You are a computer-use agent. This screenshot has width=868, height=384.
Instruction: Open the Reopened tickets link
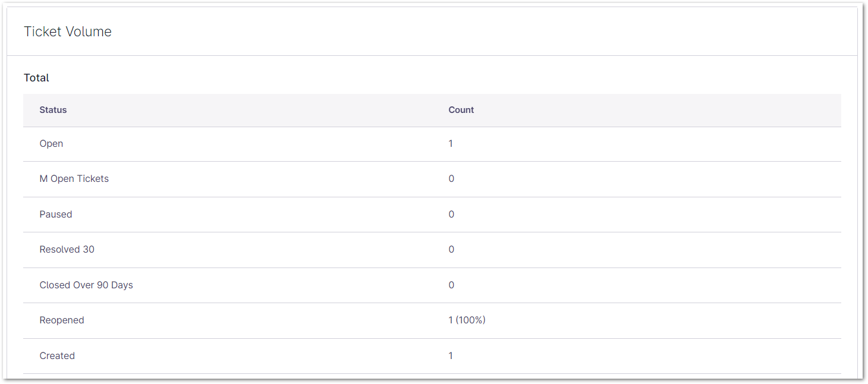(x=61, y=320)
